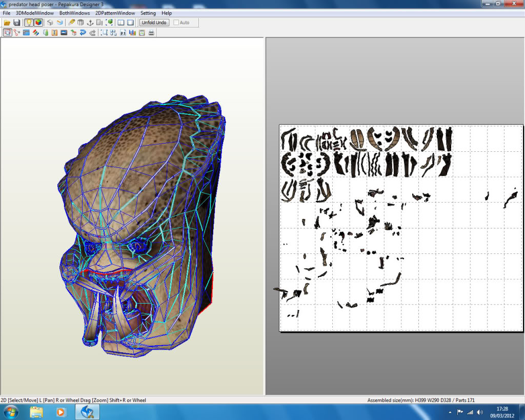Image resolution: width=525 pixels, height=420 pixels.
Task: Click the Pepakura Designer taskbar button
Action: click(x=87, y=412)
